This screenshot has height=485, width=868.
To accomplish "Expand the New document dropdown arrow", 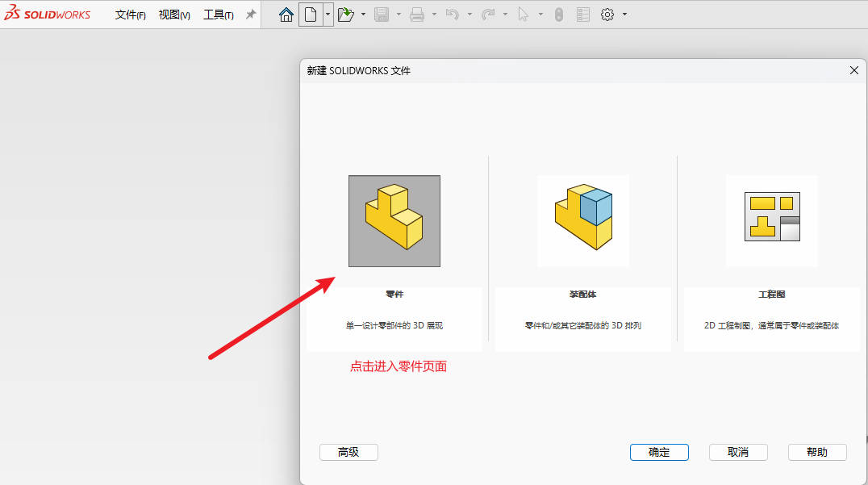I will [328, 15].
